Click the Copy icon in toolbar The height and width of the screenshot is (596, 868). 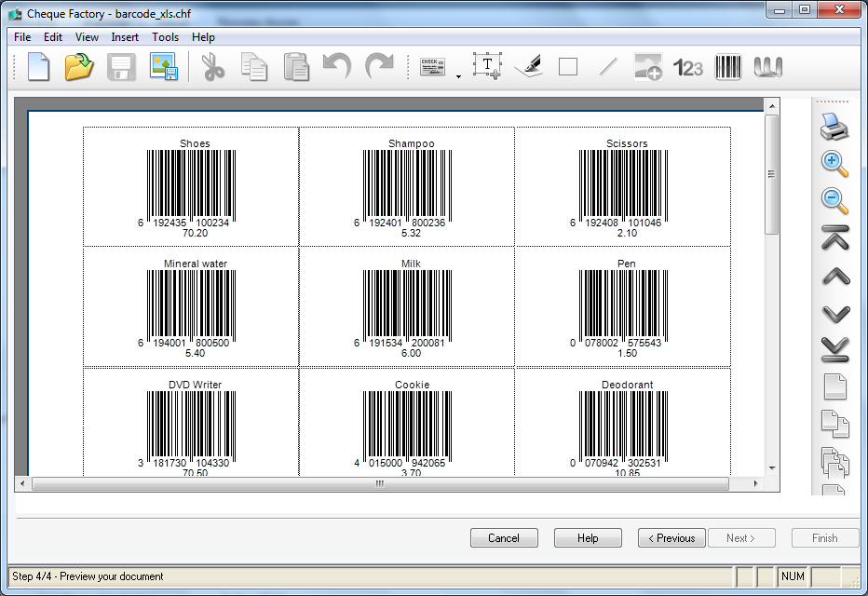tap(254, 67)
